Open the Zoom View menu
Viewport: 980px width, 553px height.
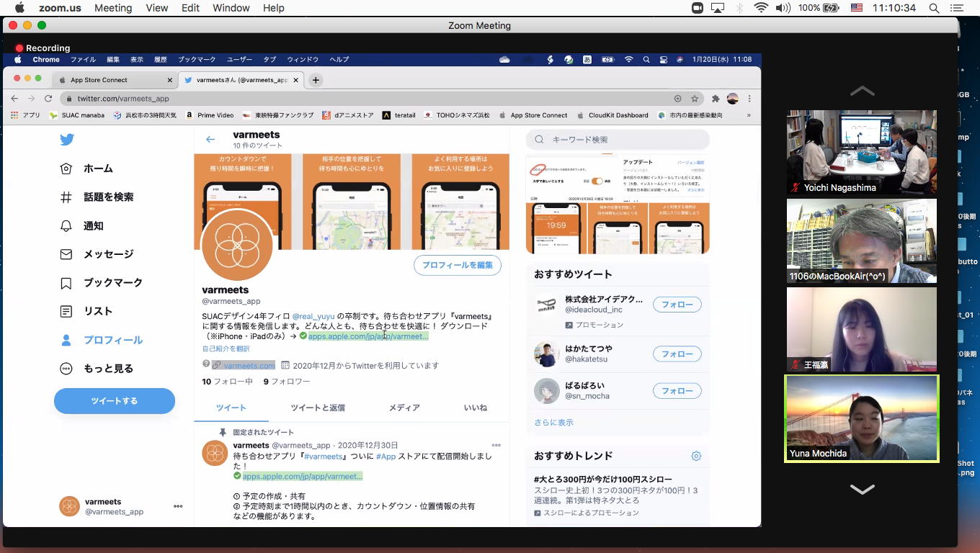[x=156, y=8]
